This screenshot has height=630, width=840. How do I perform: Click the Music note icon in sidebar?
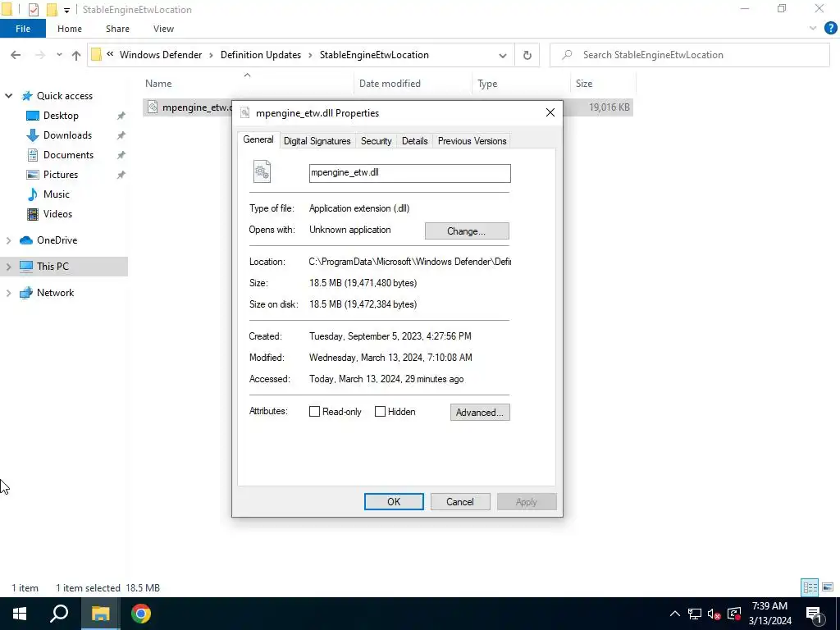click(x=33, y=194)
